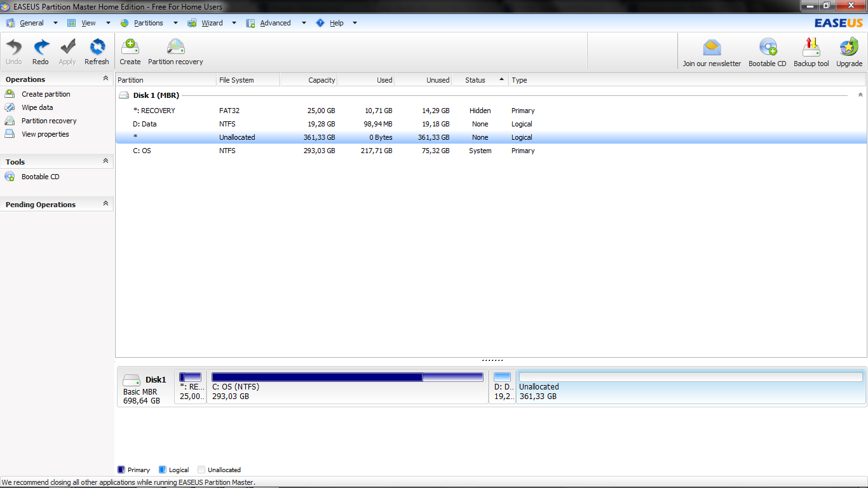Click the Create partition toolbar icon
This screenshot has height=488, width=868.
click(130, 47)
